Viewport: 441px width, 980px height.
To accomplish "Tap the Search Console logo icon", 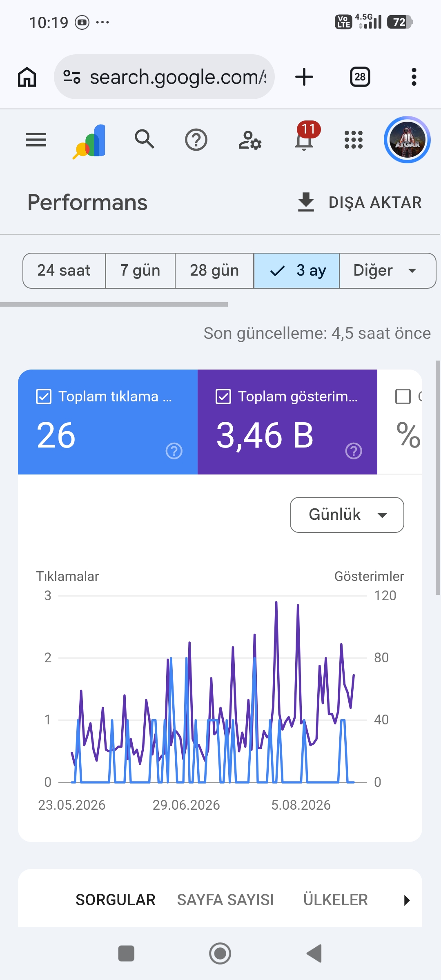I will [90, 141].
